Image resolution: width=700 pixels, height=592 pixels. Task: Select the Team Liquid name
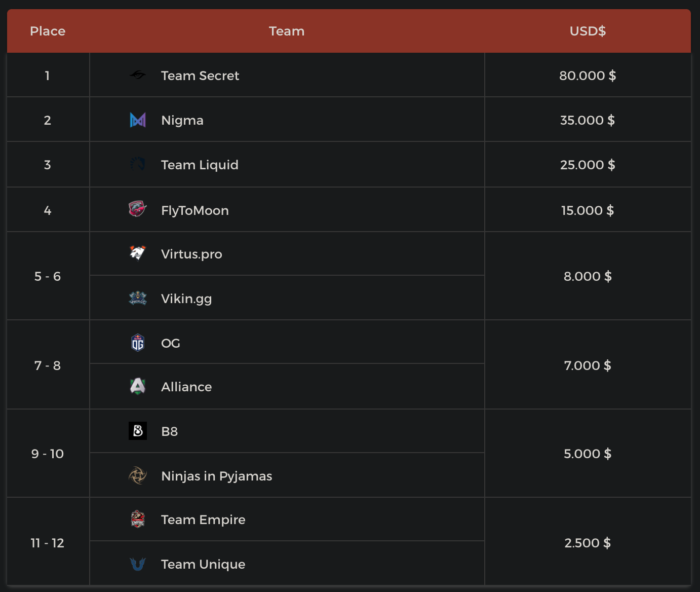199,165
